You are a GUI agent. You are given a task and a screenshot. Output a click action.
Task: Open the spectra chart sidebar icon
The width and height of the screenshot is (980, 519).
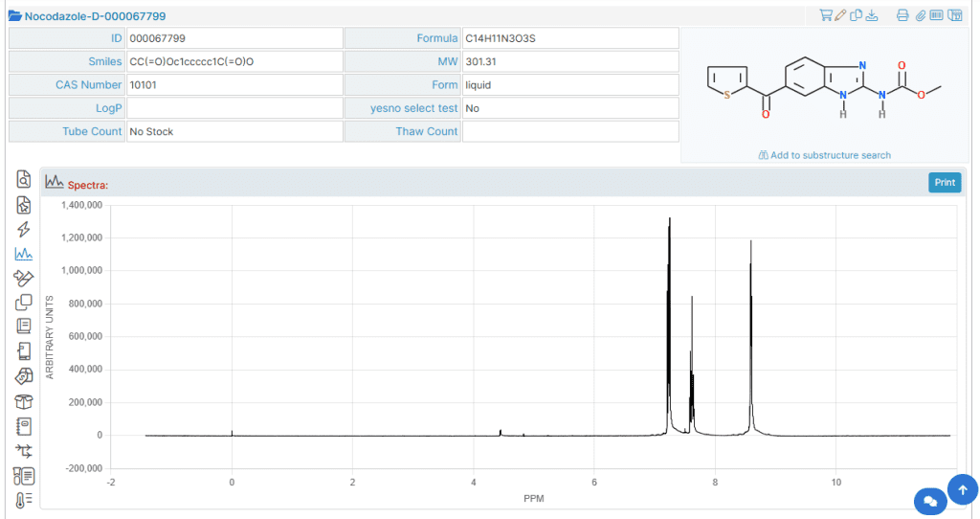tap(24, 254)
